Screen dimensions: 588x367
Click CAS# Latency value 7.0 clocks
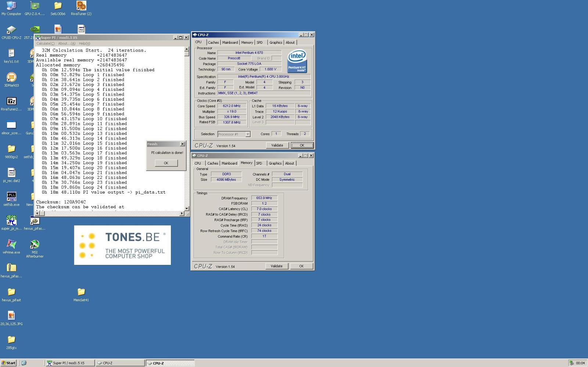tap(264, 209)
